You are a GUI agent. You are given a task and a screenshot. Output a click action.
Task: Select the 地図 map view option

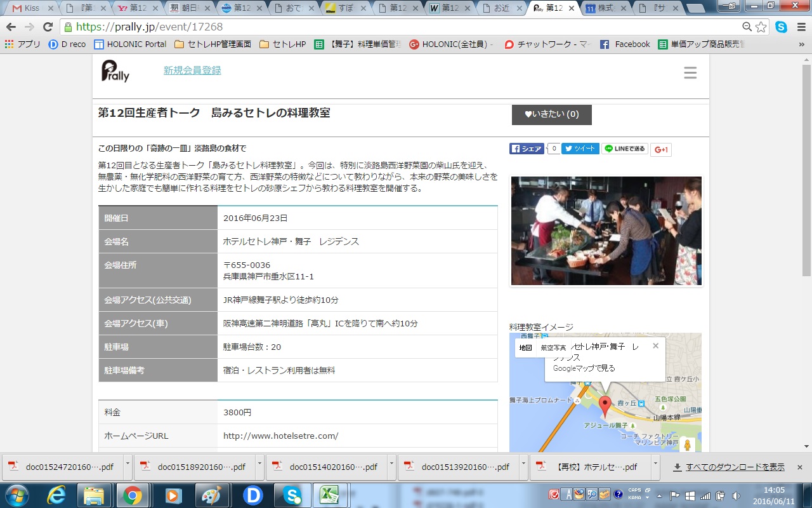525,347
